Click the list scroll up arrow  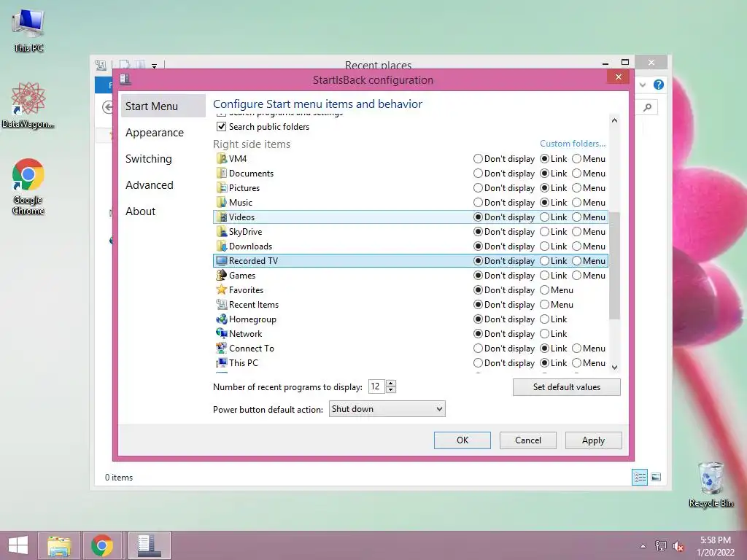click(x=614, y=120)
